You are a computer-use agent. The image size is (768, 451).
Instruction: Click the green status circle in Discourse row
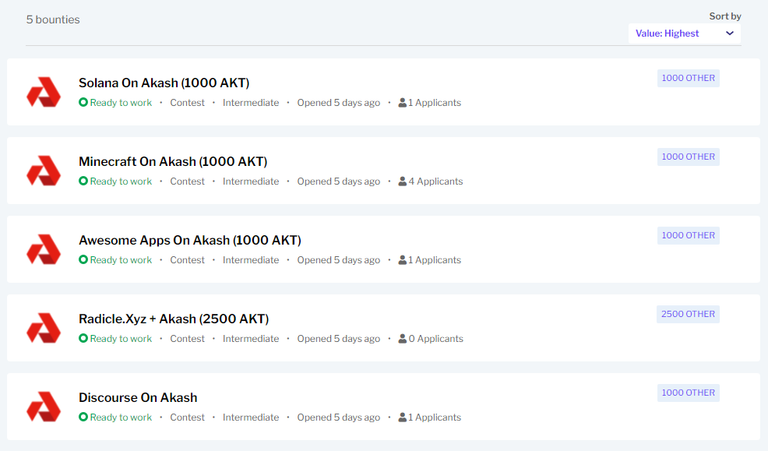[x=83, y=417]
